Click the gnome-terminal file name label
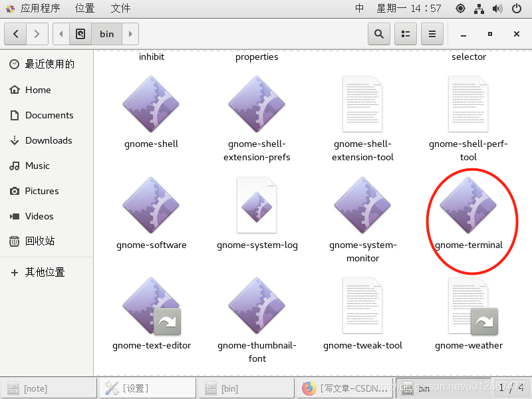Image resolution: width=532 pixels, height=399 pixels. (x=468, y=245)
